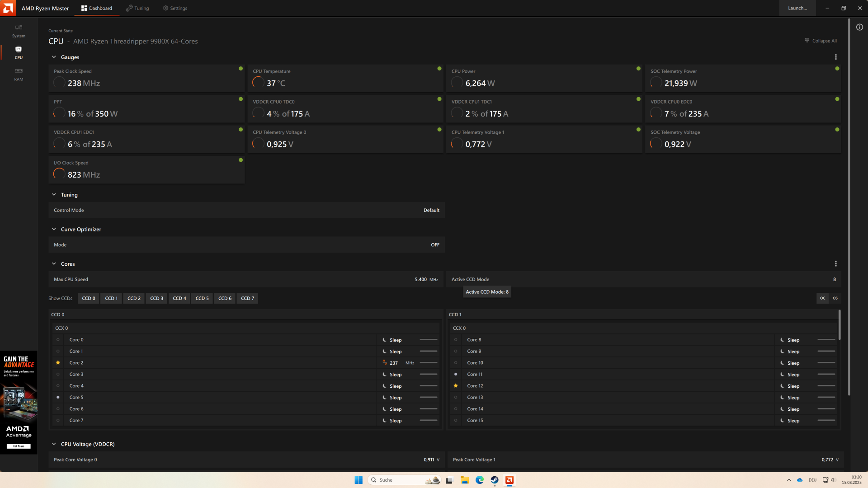Click the Core 0 frequency bar
The image size is (868, 488).
428,340
